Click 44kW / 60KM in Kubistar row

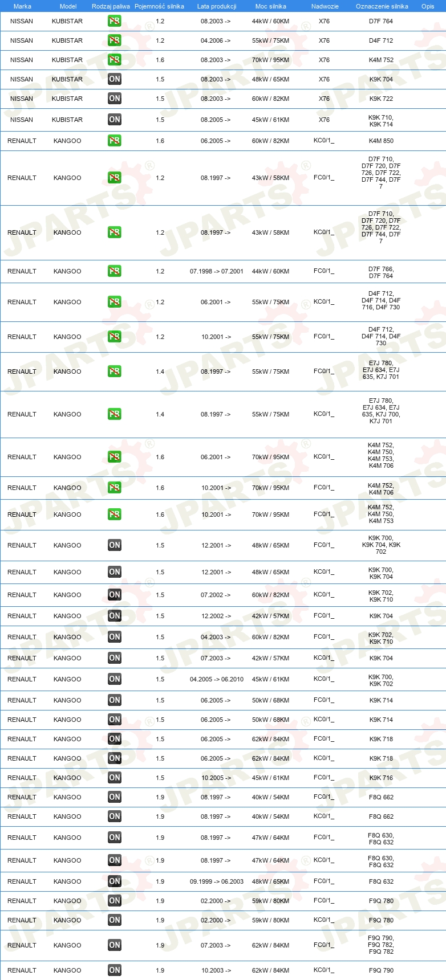tap(271, 21)
